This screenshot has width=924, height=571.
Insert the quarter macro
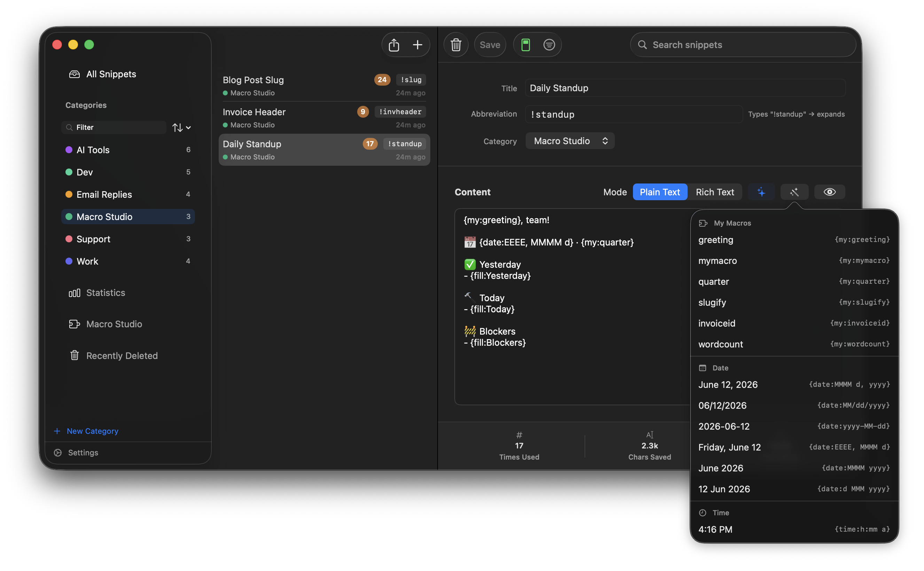[x=794, y=282]
